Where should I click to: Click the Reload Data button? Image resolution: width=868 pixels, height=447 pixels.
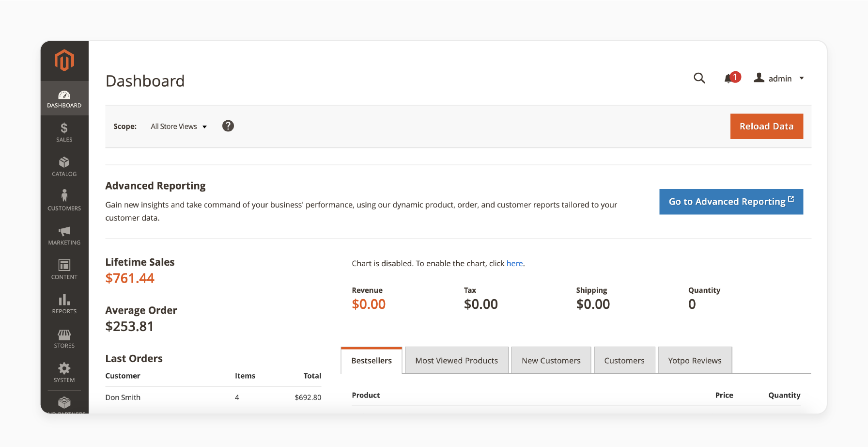(766, 127)
